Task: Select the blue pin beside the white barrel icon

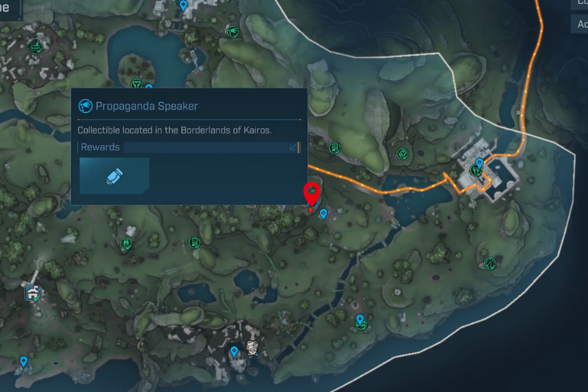Action: coord(235,352)
